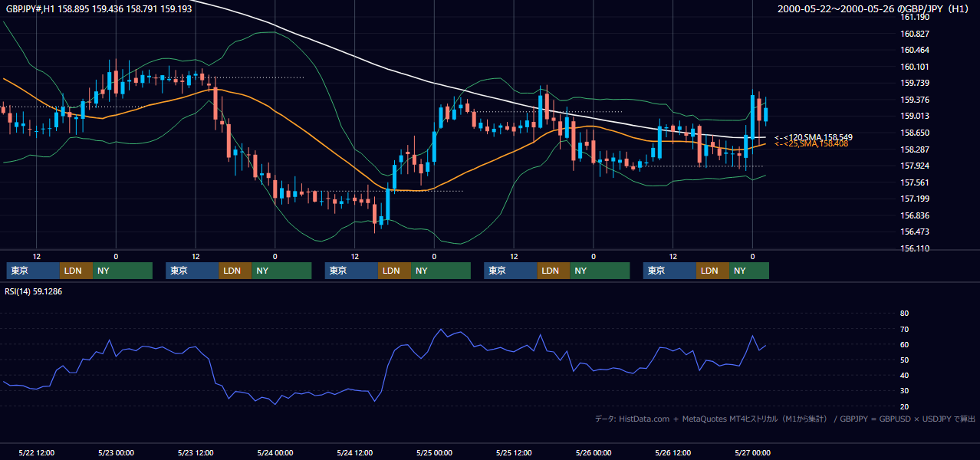Select the 157.561 price axis label
The height and width of the screenshot is (460, 980).
pos(916,182)
